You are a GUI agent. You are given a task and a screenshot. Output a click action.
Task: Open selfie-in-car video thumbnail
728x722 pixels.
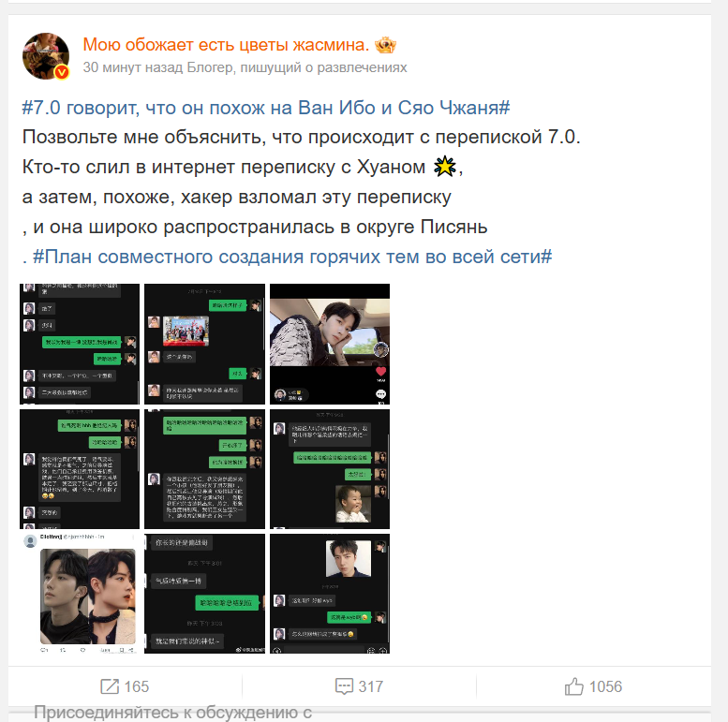pos(330,344)
